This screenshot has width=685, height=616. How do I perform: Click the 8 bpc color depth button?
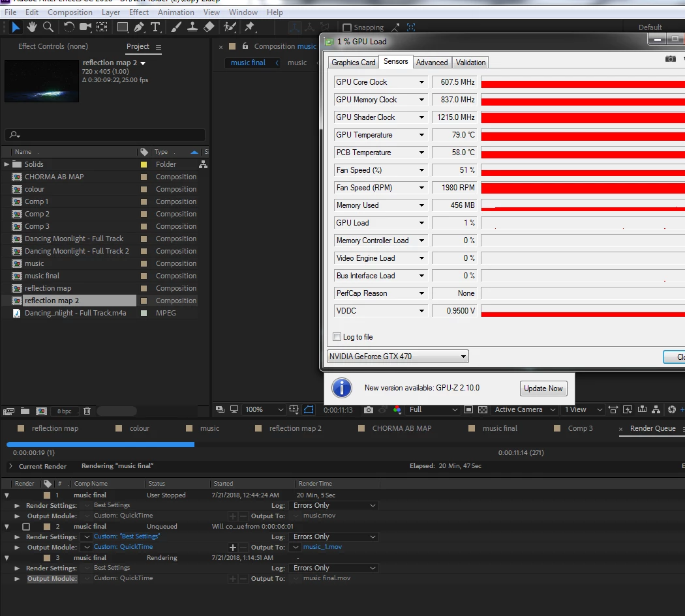64,411
